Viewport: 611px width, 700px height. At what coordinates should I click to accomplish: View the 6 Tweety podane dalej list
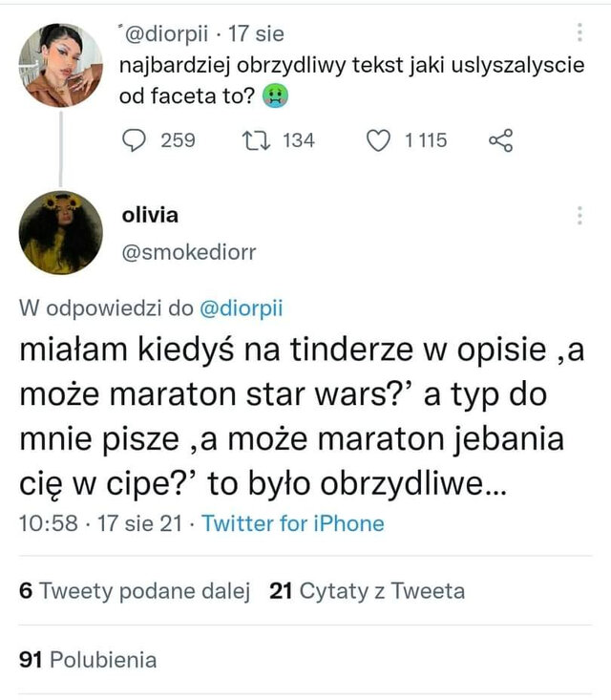coord(135,591)
